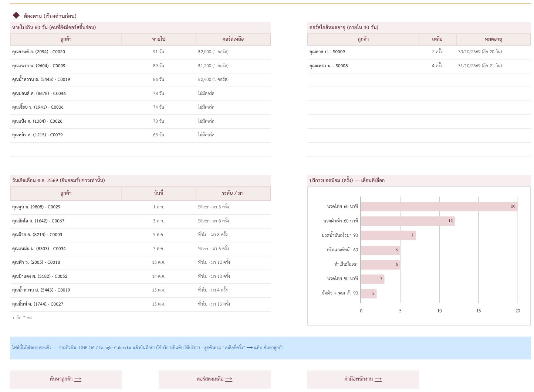Click the 91 วัน absence cell

[159, 52]
